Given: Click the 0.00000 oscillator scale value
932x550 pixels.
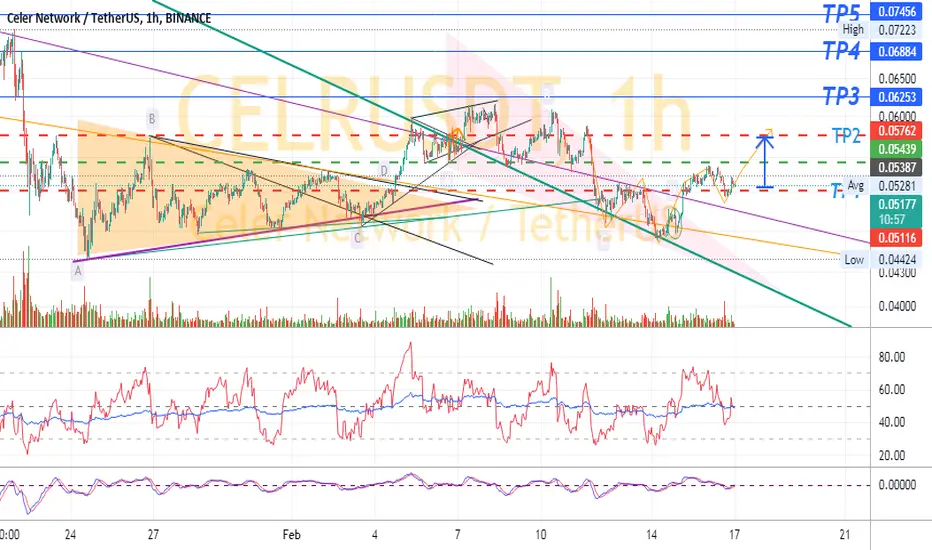Looking at the screenshot, I should point(897,485).
